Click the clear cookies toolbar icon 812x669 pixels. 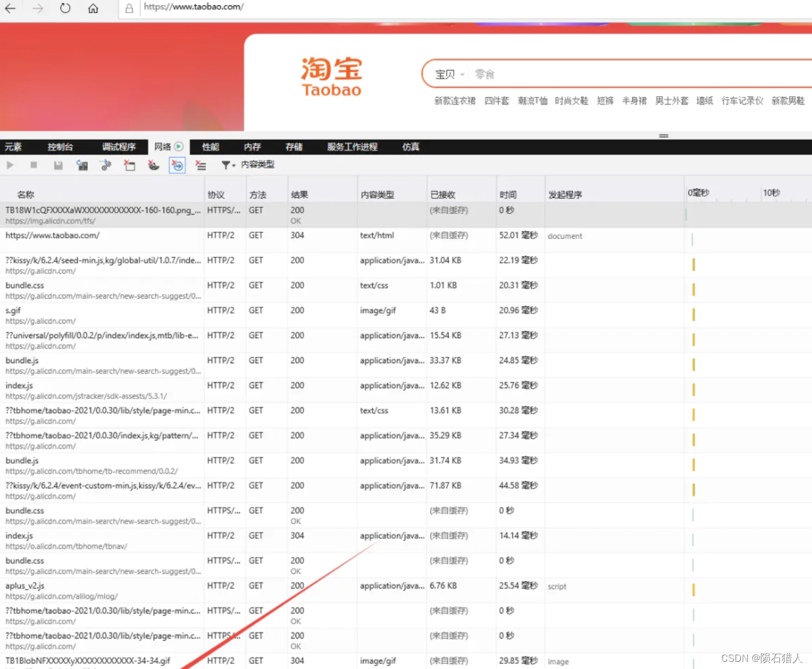[153, 165]
